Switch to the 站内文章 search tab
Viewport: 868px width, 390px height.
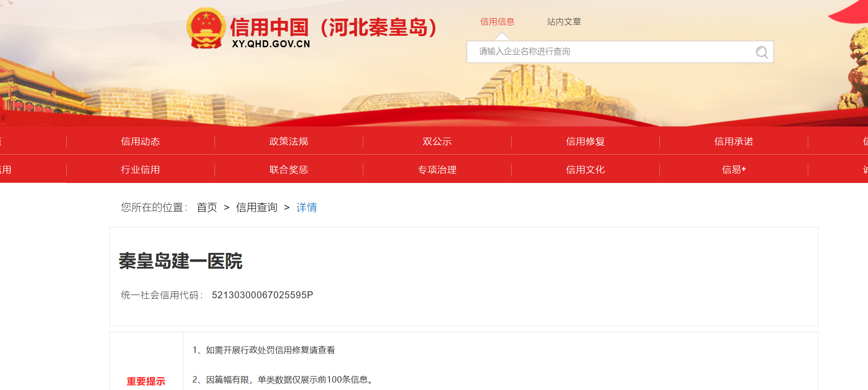click(x=564, y=22)
